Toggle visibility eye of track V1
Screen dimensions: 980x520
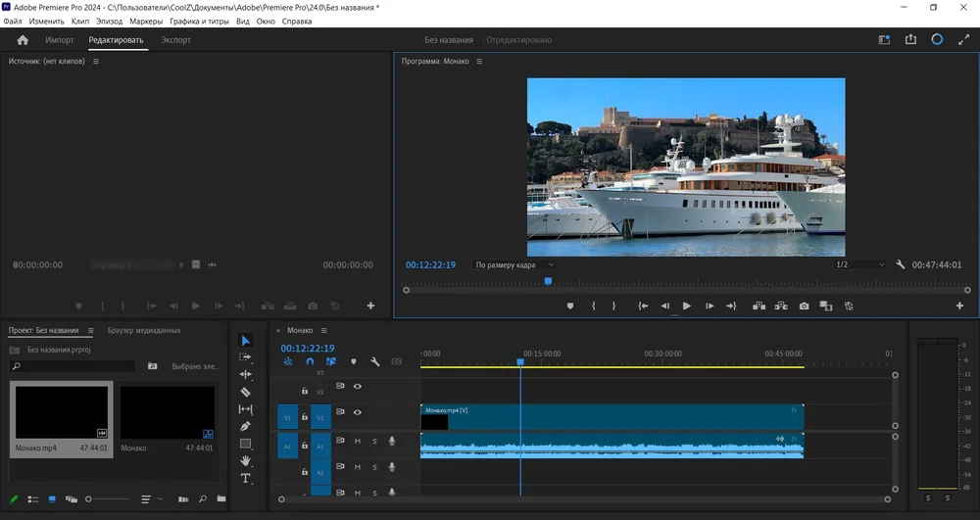coord(357,412)
